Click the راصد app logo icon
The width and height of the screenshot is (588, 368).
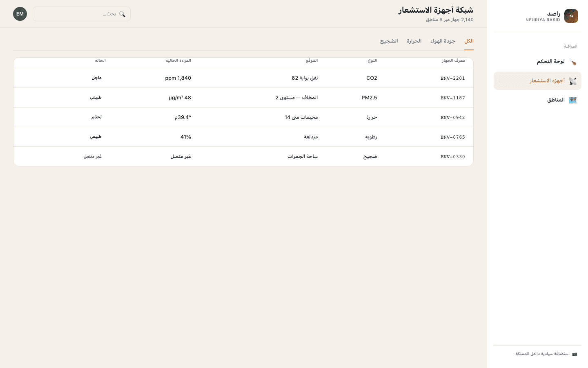click(x=571, y=16)
